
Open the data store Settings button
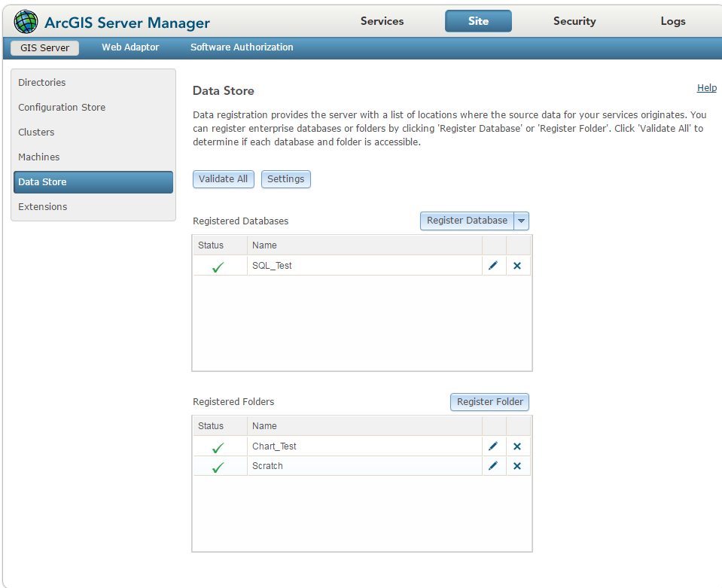coord(286,179)
